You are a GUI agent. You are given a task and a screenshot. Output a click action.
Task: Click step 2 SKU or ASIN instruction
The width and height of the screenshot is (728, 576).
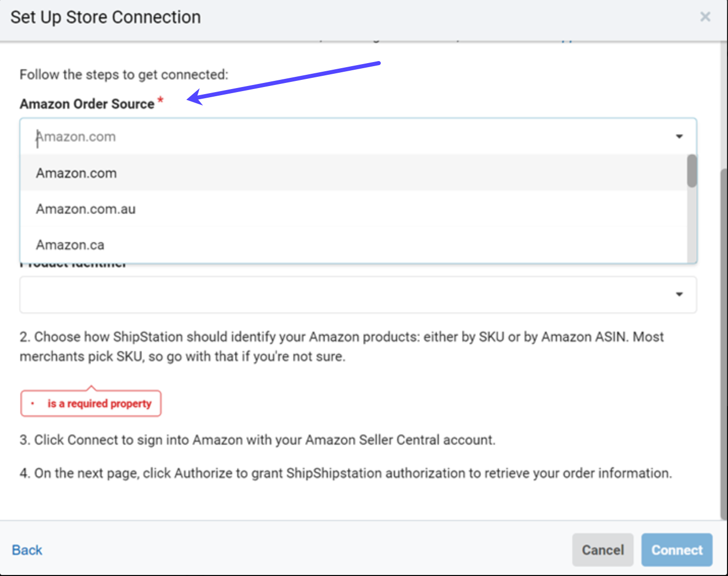(x=342, y=347)
